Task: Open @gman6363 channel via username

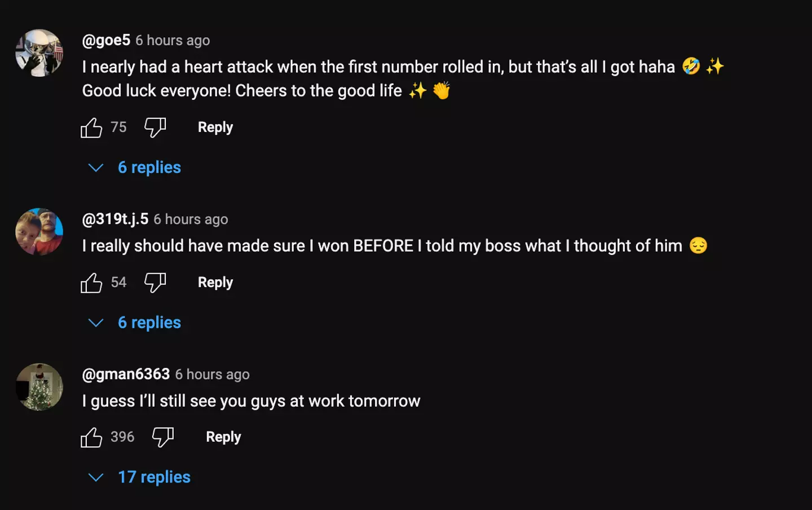Action: pos(126,374)
